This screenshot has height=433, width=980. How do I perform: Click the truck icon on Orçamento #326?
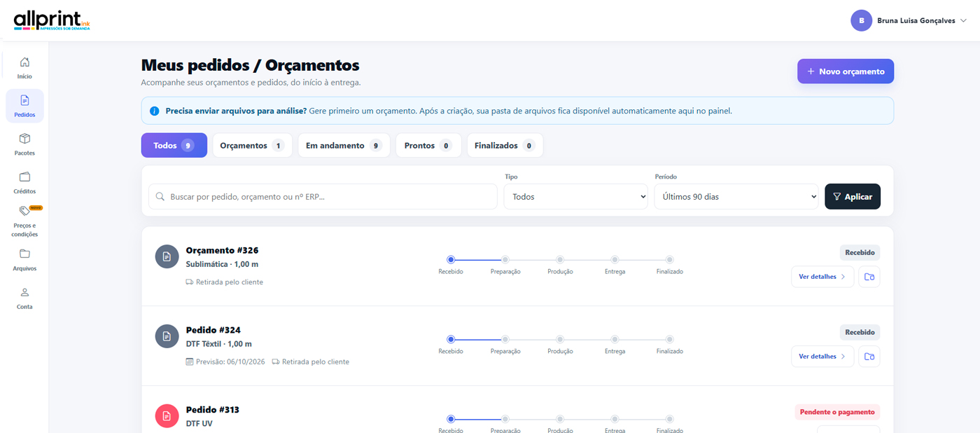pyautogui.click(x=190, y=282)
